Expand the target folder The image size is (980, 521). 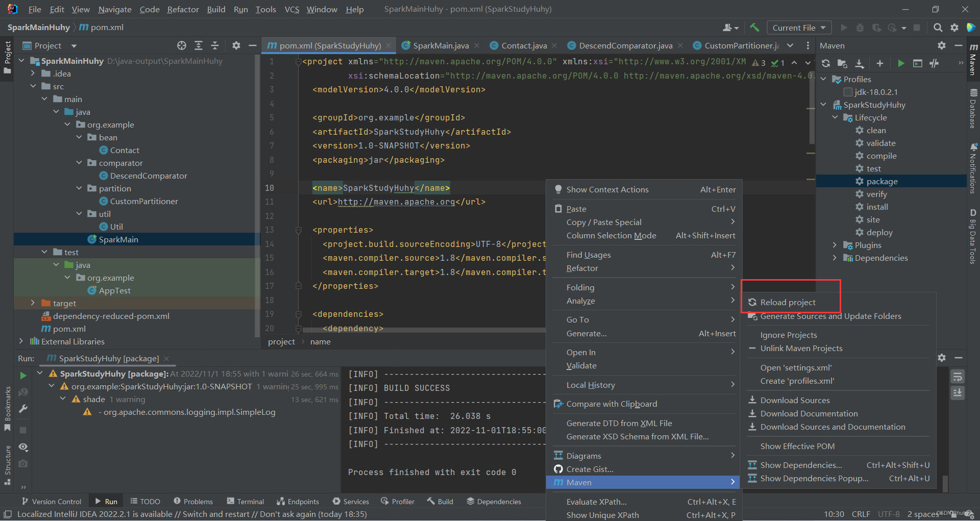pos(33,303)
